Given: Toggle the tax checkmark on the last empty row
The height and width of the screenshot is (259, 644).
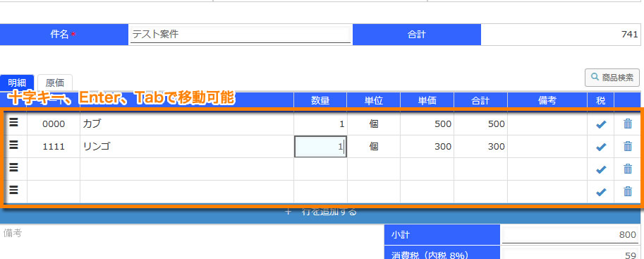Looking at the screenshot, I should pos(601,192).
